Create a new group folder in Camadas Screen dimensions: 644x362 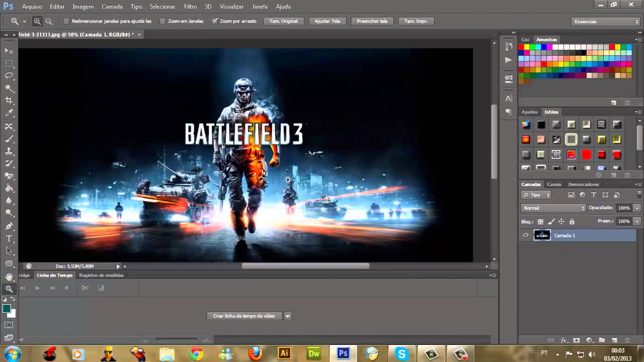[601, 340]
